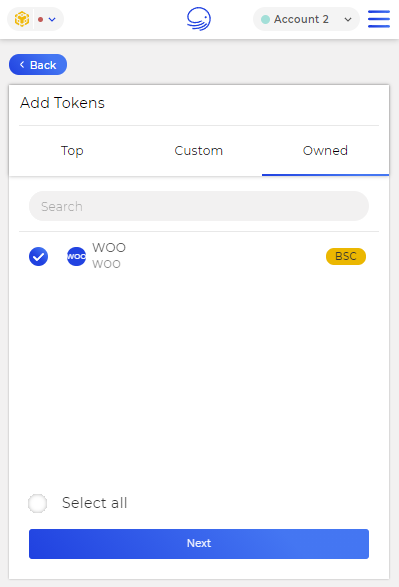
Task: Click the teal account status dot
Action: [x=265, y=19]
